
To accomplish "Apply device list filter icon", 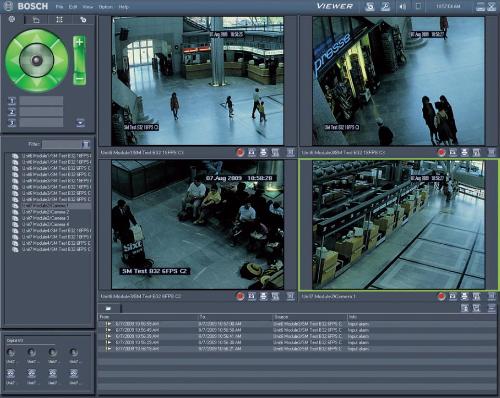I will click(86, 144).
